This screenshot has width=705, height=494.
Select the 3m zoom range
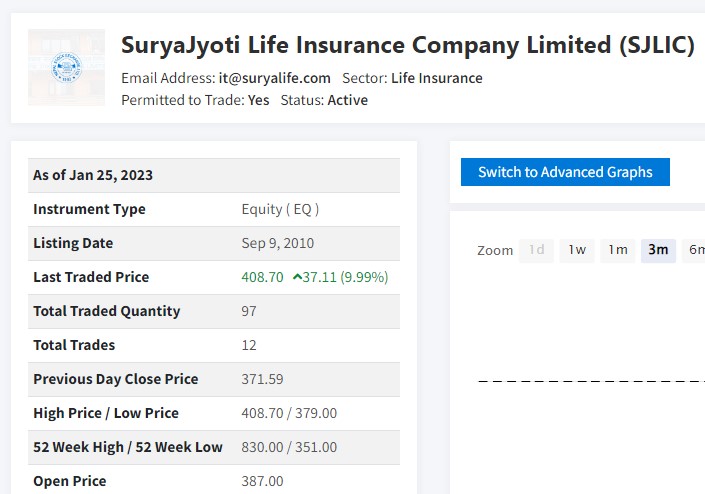pos(658,250)
